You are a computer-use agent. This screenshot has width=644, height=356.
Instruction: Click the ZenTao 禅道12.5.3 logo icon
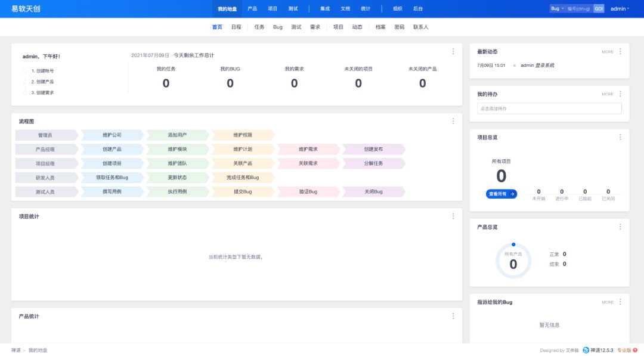pos(586,350)
